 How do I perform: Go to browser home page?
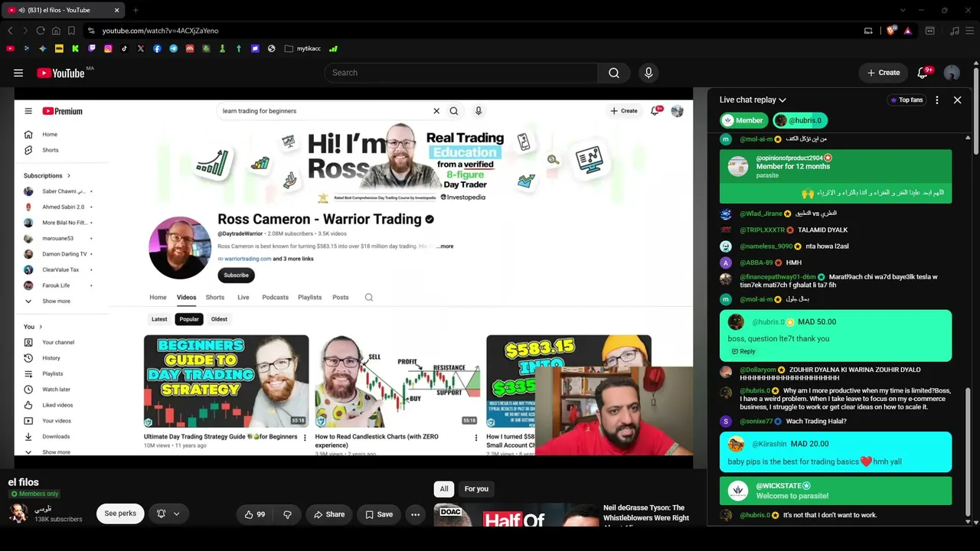pos(56,31)
